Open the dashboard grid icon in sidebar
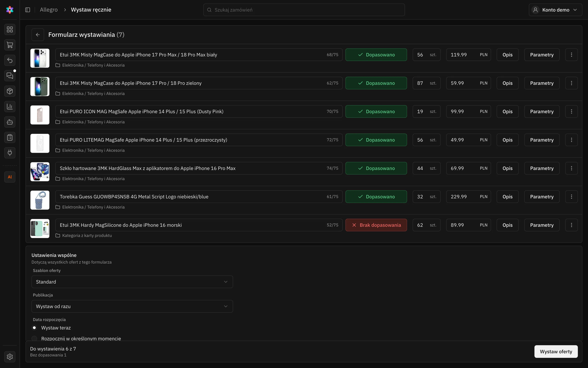This screenshot has height=368, width=588. (x=10, y=29)
